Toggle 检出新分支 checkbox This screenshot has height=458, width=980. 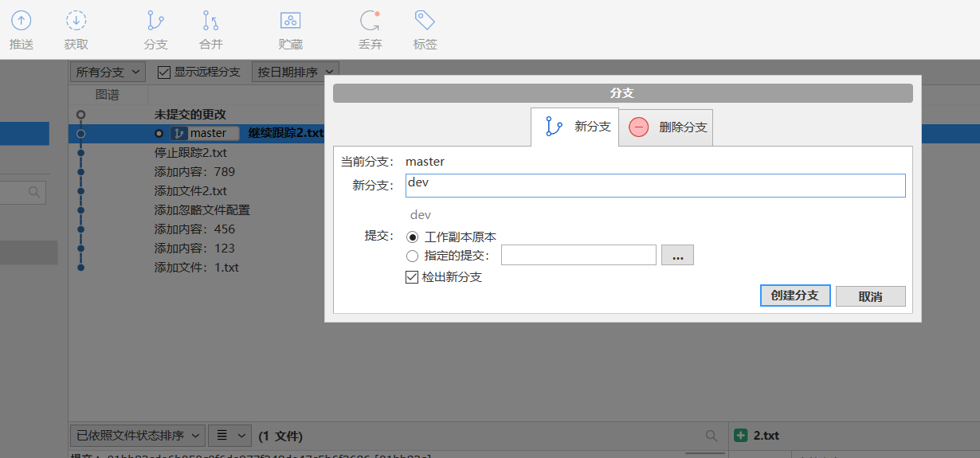[412, 277]
